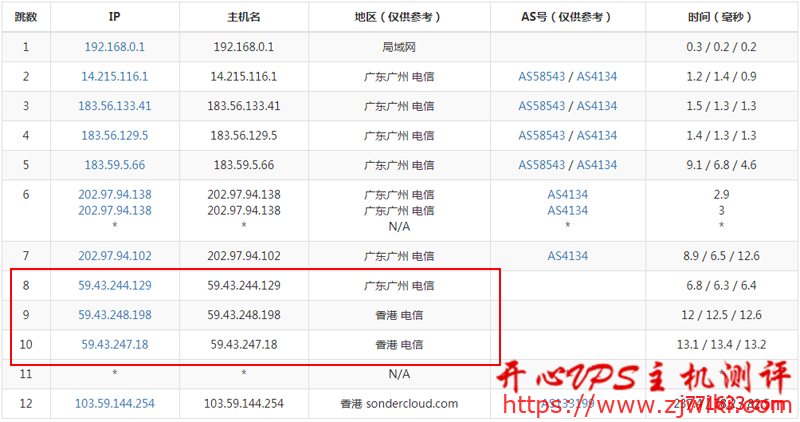Open the blue 202.97.94.102 IP link
This screenshot has height=422, width=800.
point(115,256)
